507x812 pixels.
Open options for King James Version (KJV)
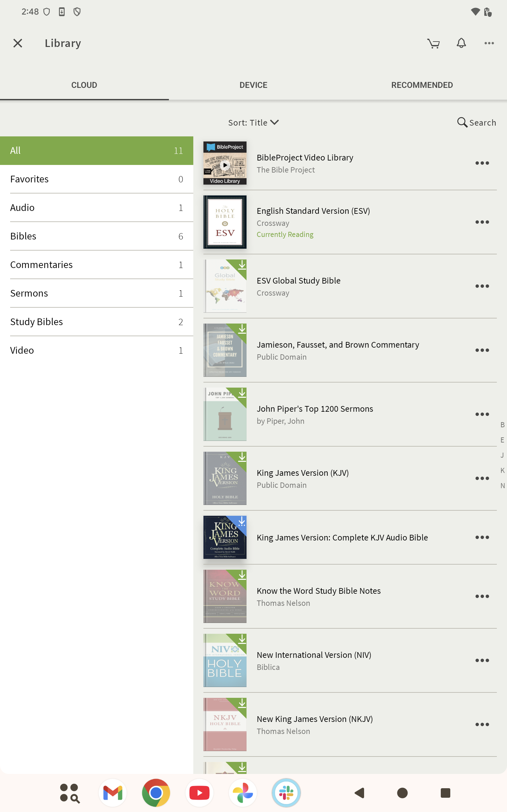pos(482,478)
